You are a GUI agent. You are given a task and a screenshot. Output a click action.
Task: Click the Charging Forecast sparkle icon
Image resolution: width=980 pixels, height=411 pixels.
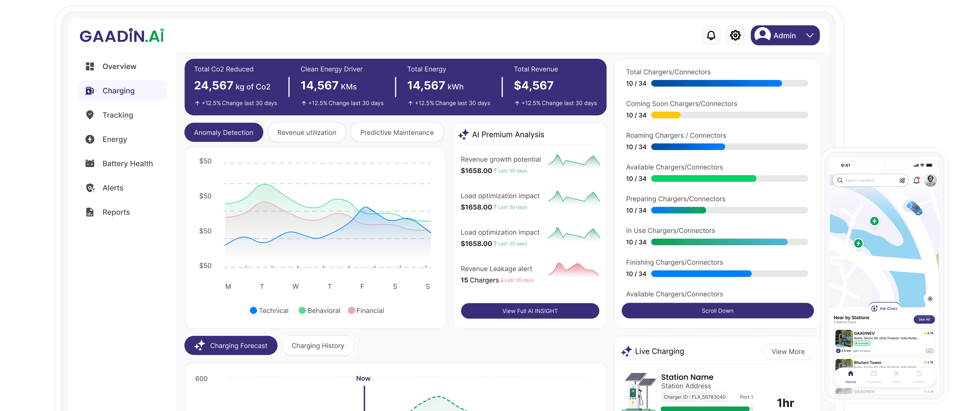click(x=200, y=346)
